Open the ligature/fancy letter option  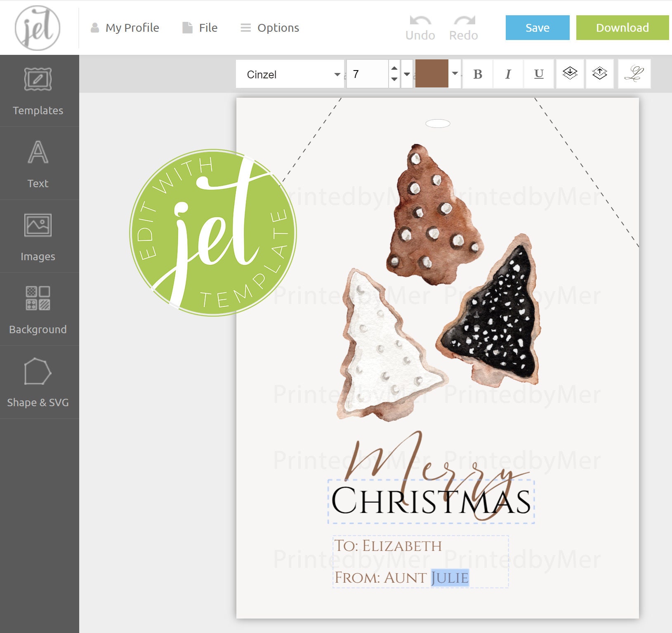tap(634, 74)
